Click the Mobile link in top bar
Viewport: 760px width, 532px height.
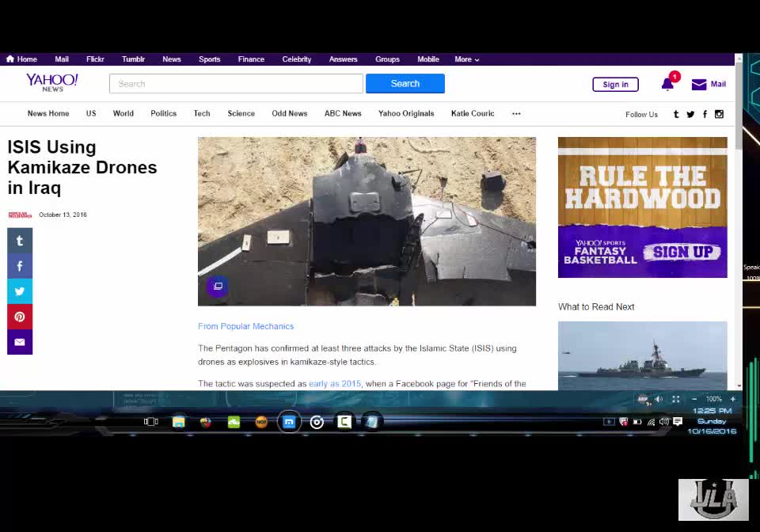[x=428, y=59]
